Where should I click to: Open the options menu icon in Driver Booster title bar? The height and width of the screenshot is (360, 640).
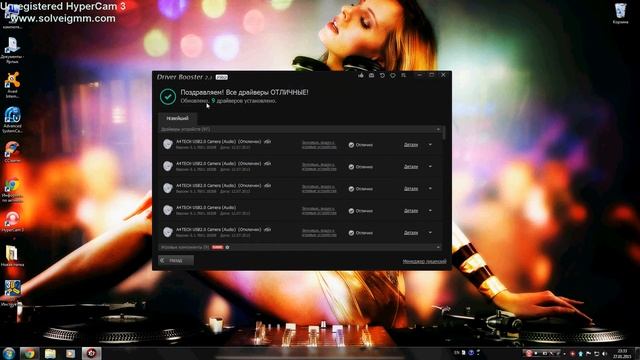(x=403, y=76)
